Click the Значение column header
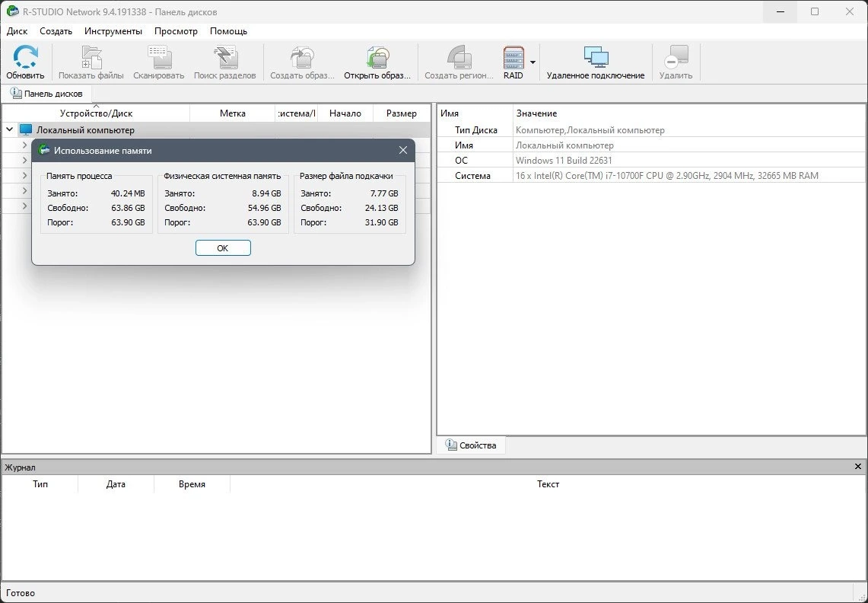This screenshot has height=603, width=868. point(689,113)
